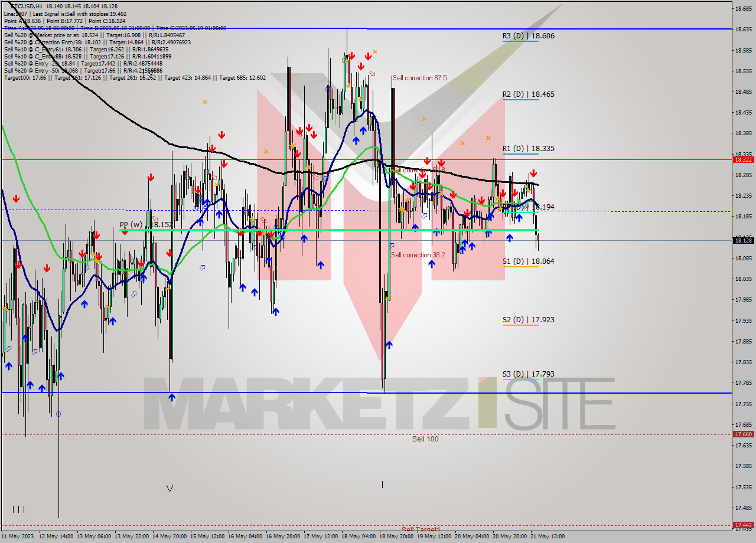Click the S1 (D) 18.064 support label
The image size is (756, 543).
[x=528, y=261]
